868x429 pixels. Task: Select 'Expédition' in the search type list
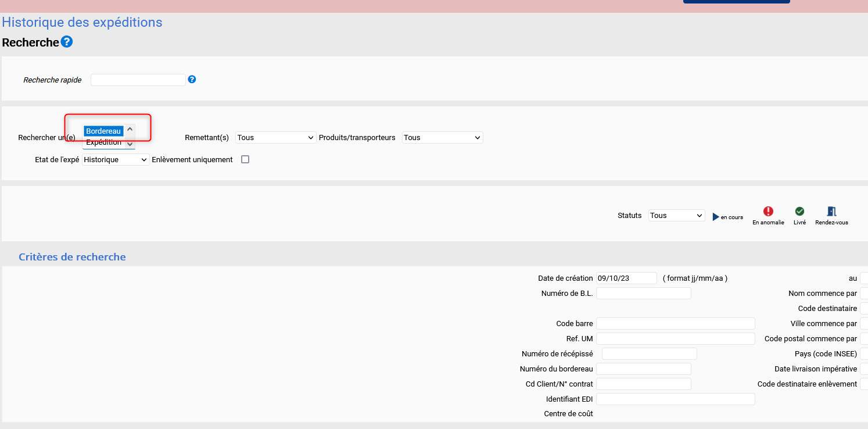click(x=103, y=142)
